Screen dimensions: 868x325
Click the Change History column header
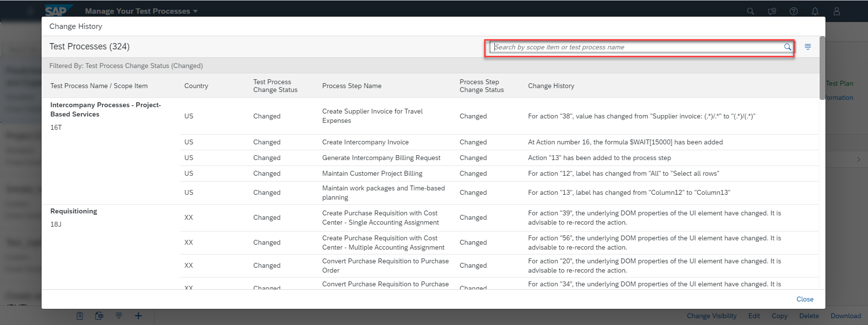click(x=551, y=86)
